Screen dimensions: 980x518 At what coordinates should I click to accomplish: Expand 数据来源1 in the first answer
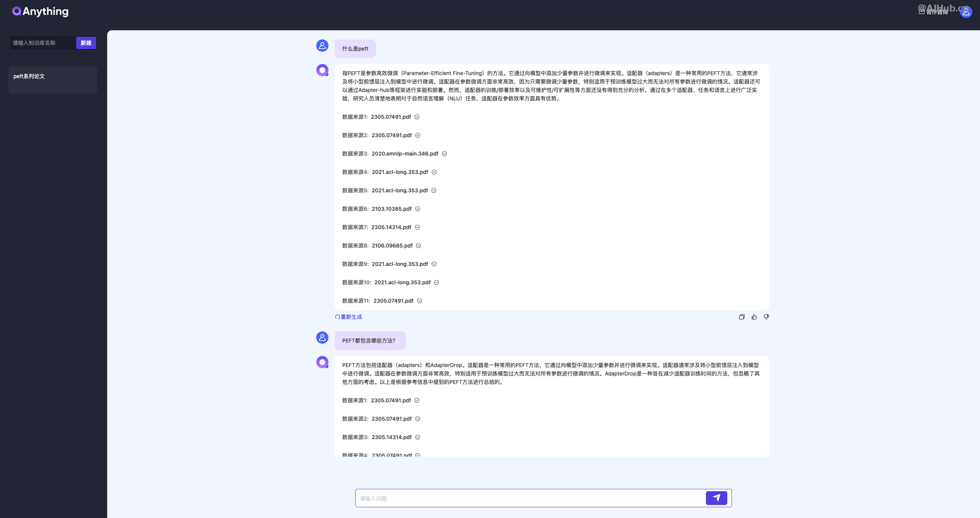click(417, 117)
